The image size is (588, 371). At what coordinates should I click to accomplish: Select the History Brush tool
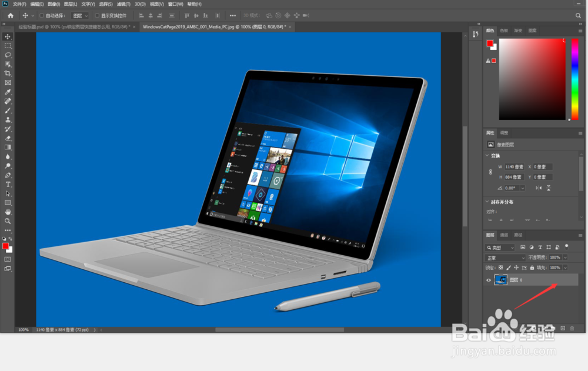[8, 129]
